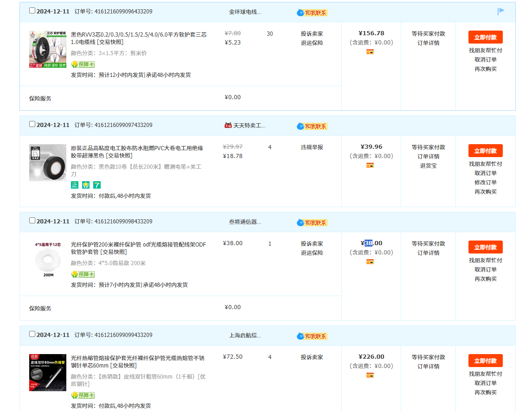Check the box for order 4161216099096433209

click(32, 10)
